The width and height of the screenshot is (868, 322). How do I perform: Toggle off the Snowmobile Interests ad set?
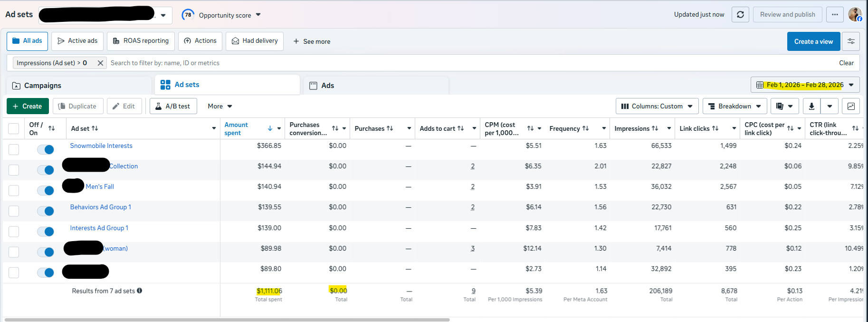click(x=46, y=149)
